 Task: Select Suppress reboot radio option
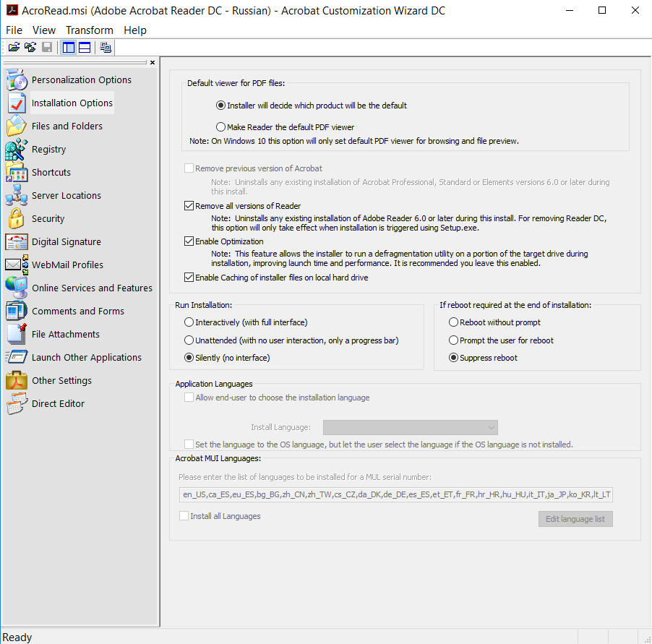[453, 358]
